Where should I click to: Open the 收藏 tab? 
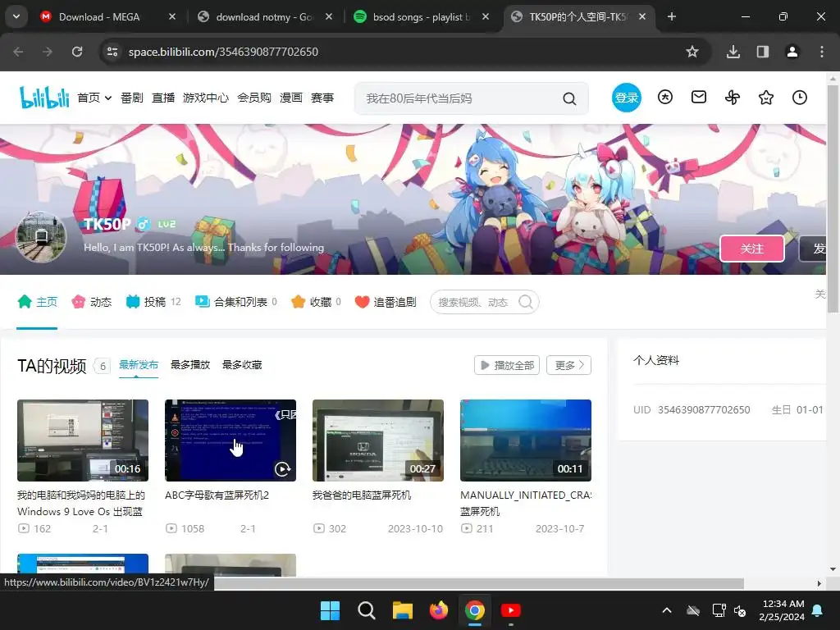click(x=316, y=302)
